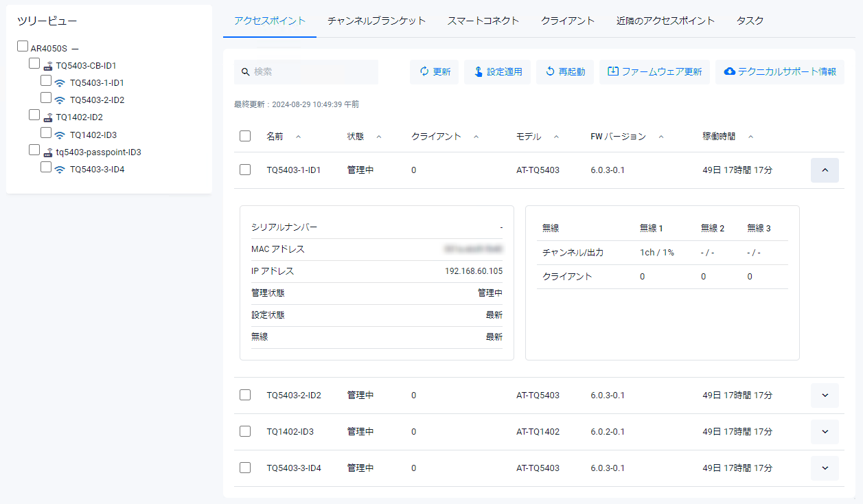Image resolution: width=863 pixels, height=504 pixels.
Task: Click the sort arrow next to 状態 column
Action: point(379,137)
